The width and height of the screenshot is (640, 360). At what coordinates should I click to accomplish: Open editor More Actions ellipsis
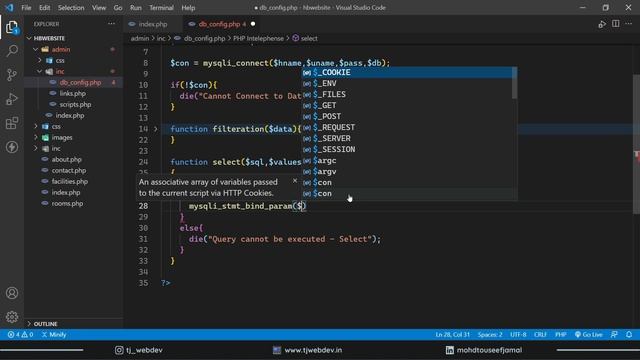pyautogui.click(x=629, y=24)
